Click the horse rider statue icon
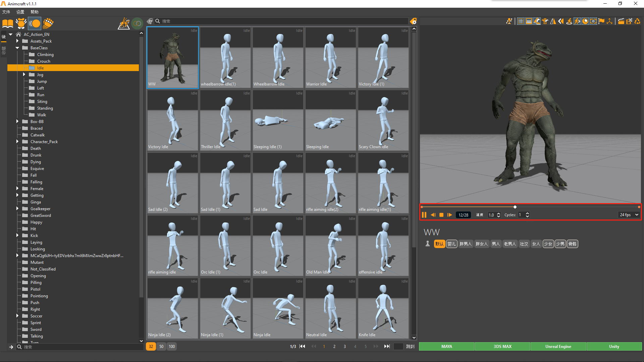 point(124,23)
